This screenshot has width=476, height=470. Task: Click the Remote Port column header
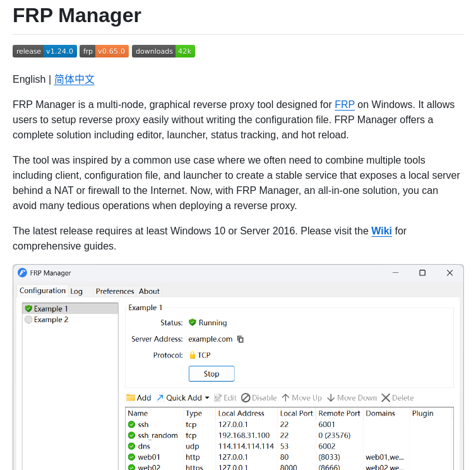pos(339,413)
